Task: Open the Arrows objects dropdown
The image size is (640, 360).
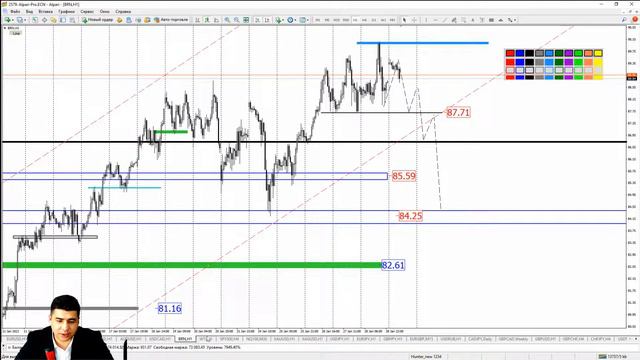Action: pos(511,20)
